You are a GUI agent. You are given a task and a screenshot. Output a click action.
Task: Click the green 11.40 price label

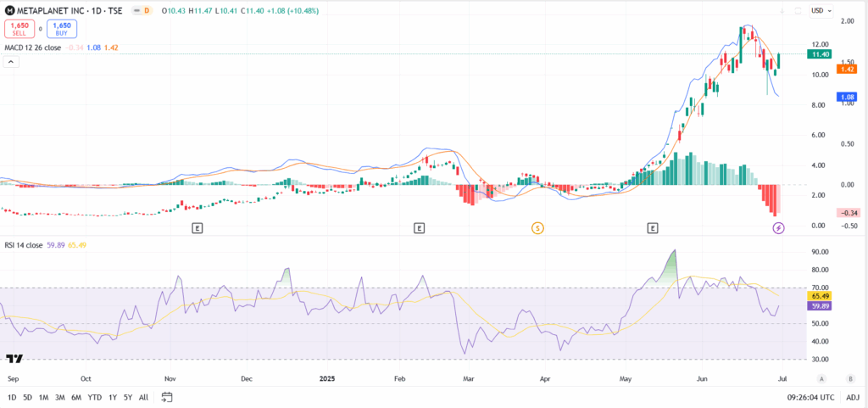point(817,53)
